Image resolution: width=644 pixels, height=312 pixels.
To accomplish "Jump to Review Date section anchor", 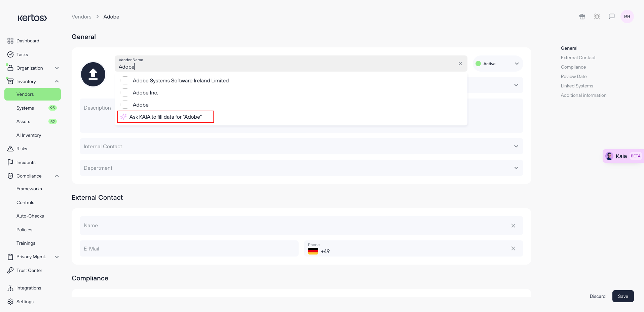I will [574, 76].
